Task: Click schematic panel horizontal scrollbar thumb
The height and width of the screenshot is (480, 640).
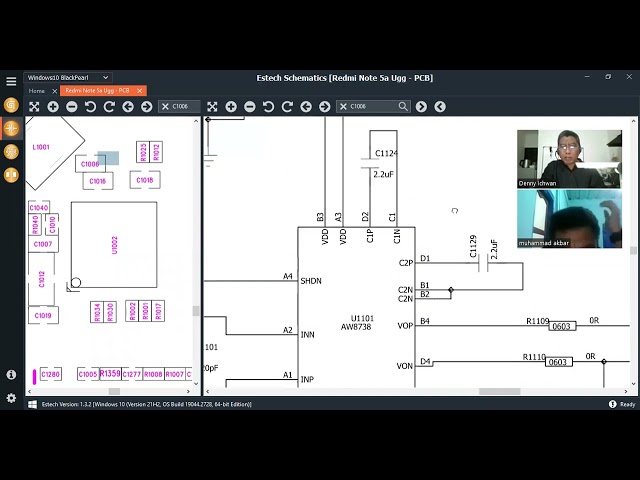Action: pyautogui.click(x=500, y=391)
